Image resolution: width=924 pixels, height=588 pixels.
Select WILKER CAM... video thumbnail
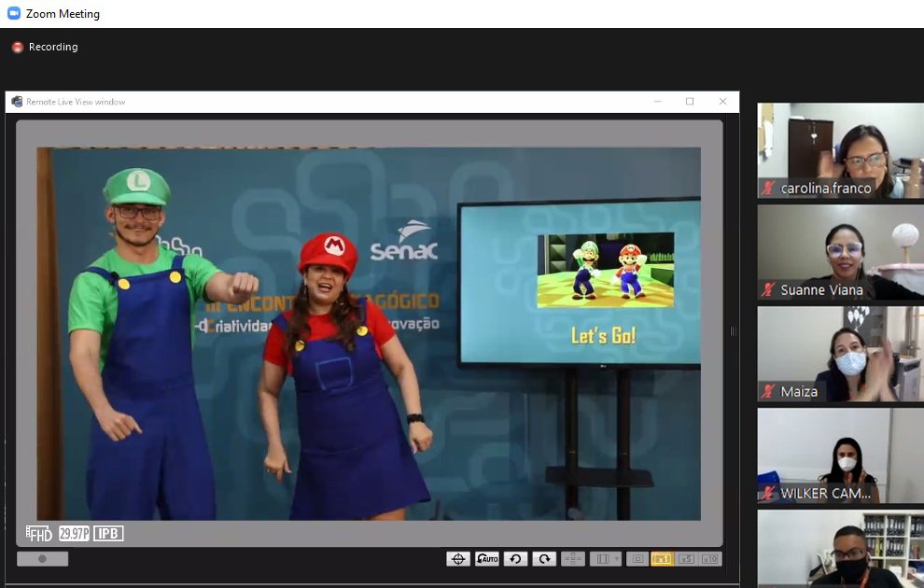point(840,455)
